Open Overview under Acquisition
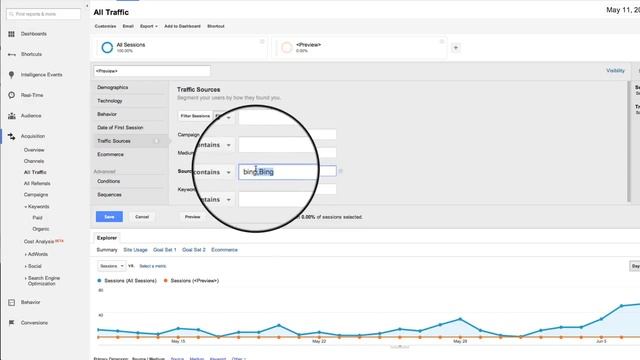 tap(34, 150)
